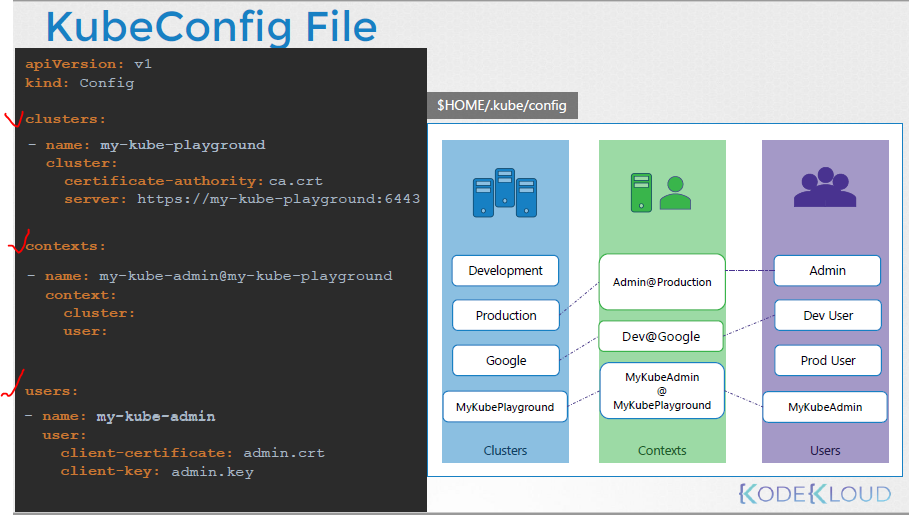Viewport: 909px width, 515px height.
Task: Select the Prod User box
Action: 828,361
